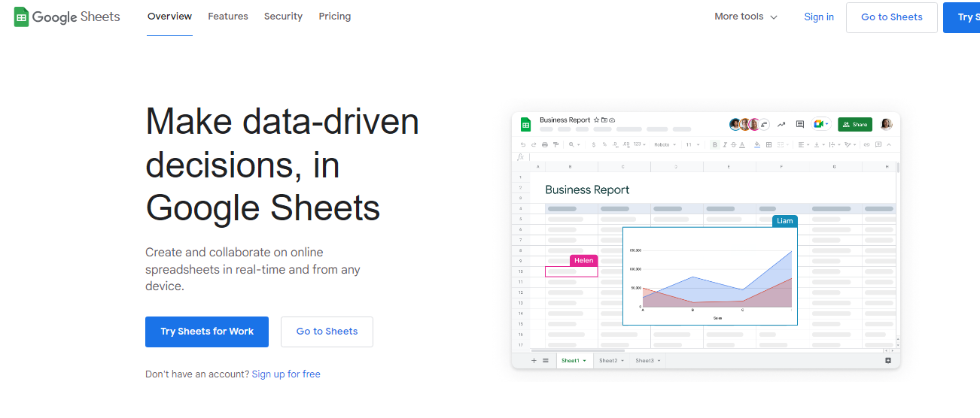Viewport: 980px width, 418px height.
Task: Open the comment history icon
Action: (x=800, y=124)
